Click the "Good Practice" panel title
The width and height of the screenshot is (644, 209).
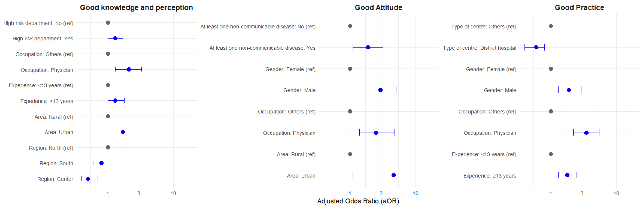click(x=579, y=7)
